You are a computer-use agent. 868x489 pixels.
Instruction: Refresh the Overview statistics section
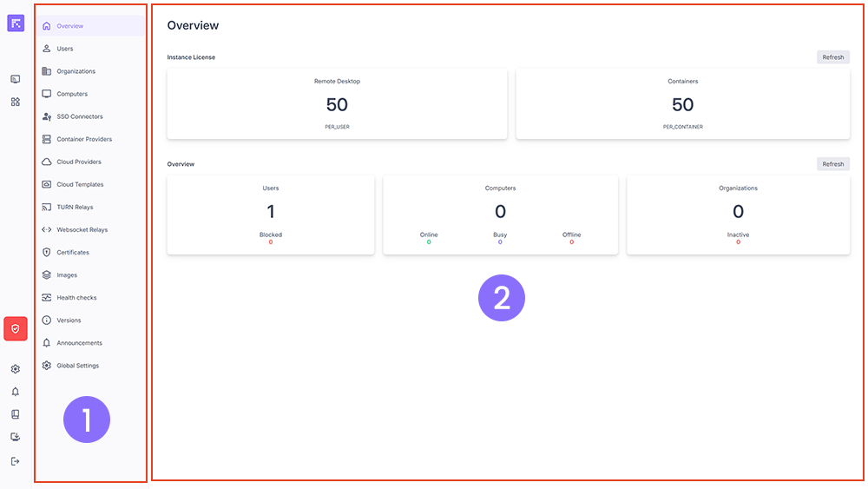tap(832, 164)
